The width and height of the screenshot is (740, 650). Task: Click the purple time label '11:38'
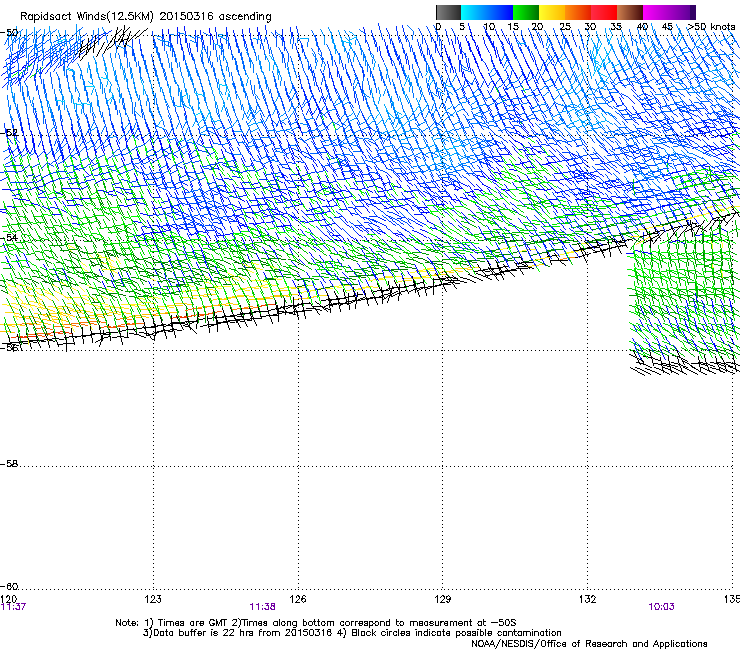coord(262,607)
